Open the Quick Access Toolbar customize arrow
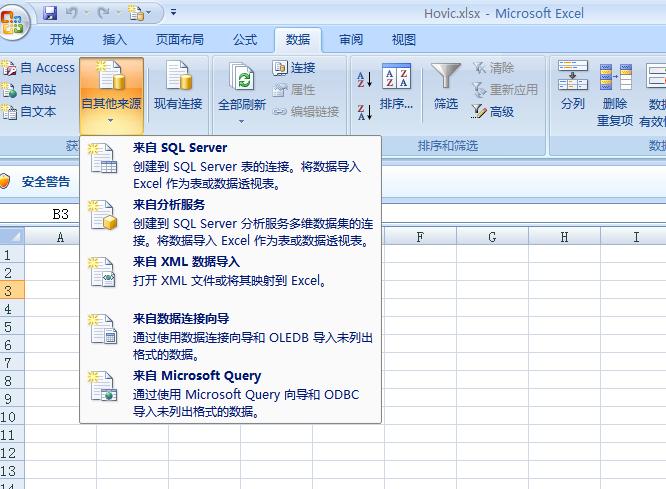Viewport: 666px width, 489px height. coord(173,12)
